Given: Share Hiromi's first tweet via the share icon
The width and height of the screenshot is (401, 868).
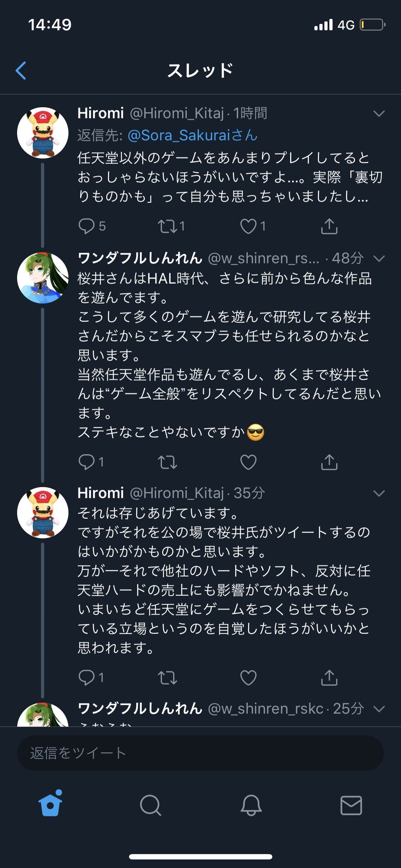Looking at the screenshot, I should 329,226.
